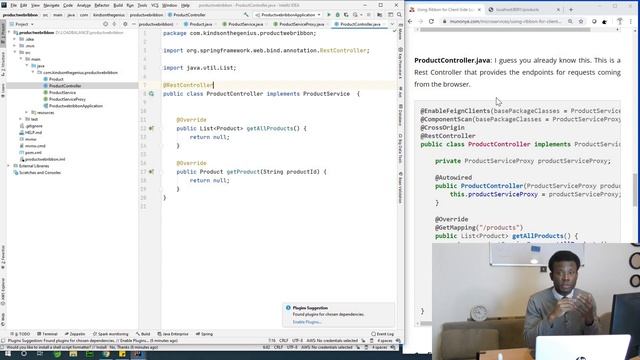Open the Windows Start menu
This screenshot has height=360, width=640.
click(8, 354)
